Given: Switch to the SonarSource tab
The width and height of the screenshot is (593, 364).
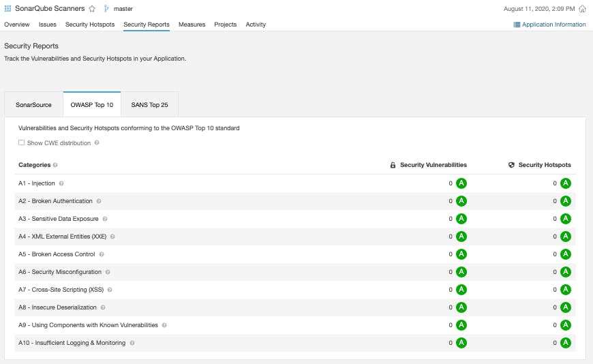Looking at the screenshot, I should pos(33,105).
